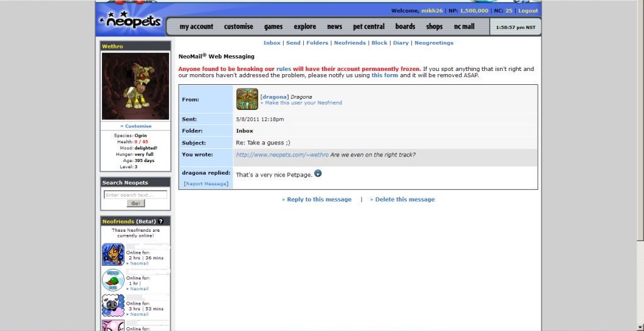Click the NP balance 1,500,000
The image size is (644, 331).
point(474,11)
